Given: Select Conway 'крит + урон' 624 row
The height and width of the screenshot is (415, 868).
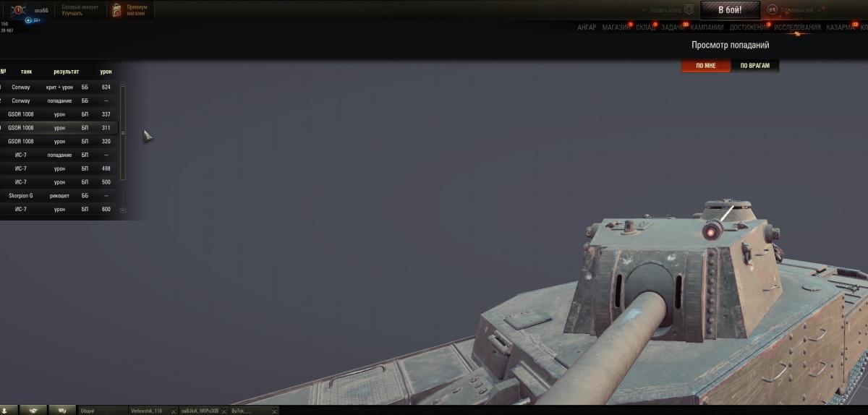Looking at the screenshot, I should pyautogui.click(x=58, y=87).
